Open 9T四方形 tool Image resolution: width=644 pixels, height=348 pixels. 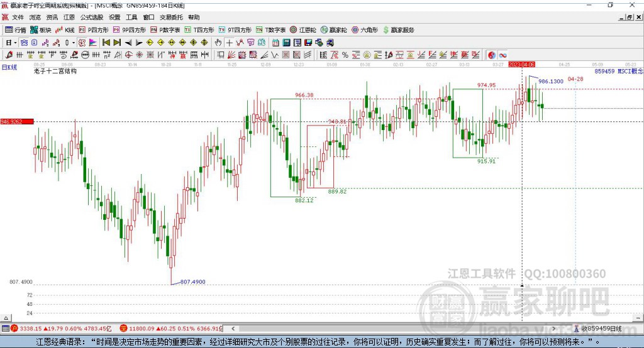point(235,30)
